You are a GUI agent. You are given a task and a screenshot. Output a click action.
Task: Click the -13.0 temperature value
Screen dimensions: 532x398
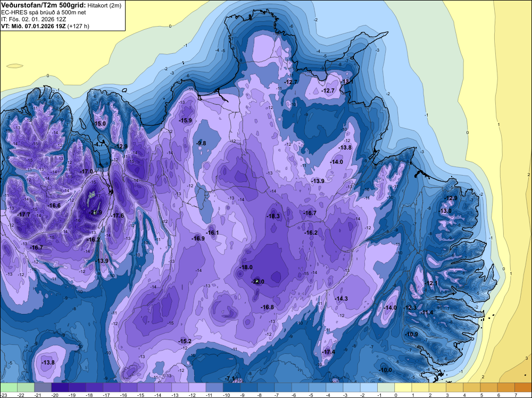click(x=445, y=211)
